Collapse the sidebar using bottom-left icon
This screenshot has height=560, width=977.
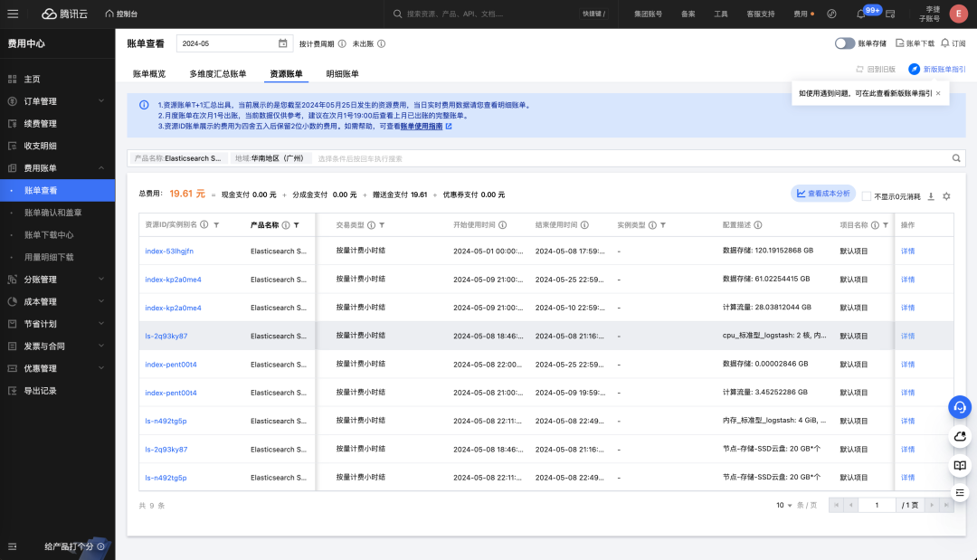click(12, 546)
